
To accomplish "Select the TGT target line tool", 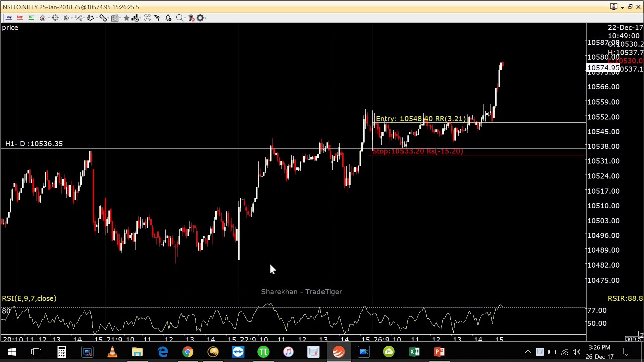I will coord(31,18).
